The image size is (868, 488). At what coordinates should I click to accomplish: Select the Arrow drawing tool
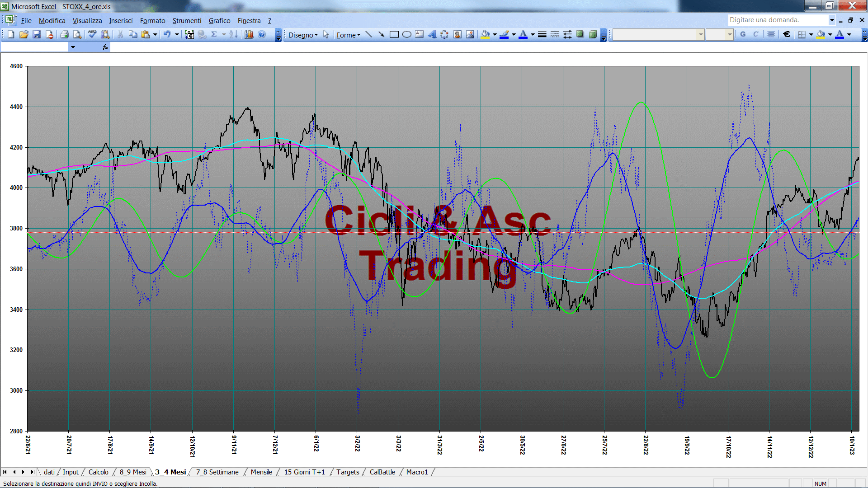pos(381,34)
